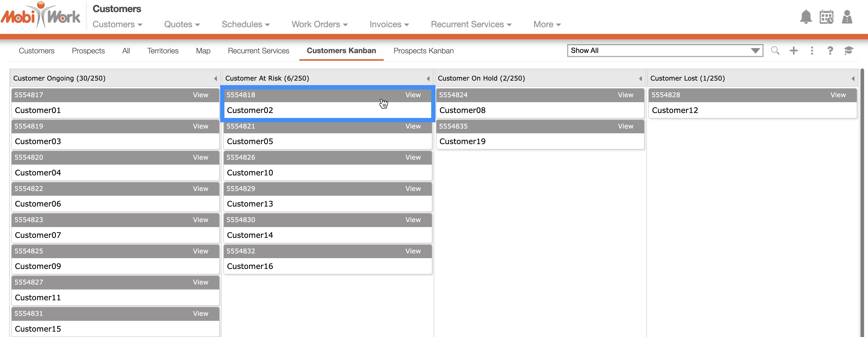Screen dimensions: 868x337
Task: Open the user profile icon
Action: [x=847, y=17]
